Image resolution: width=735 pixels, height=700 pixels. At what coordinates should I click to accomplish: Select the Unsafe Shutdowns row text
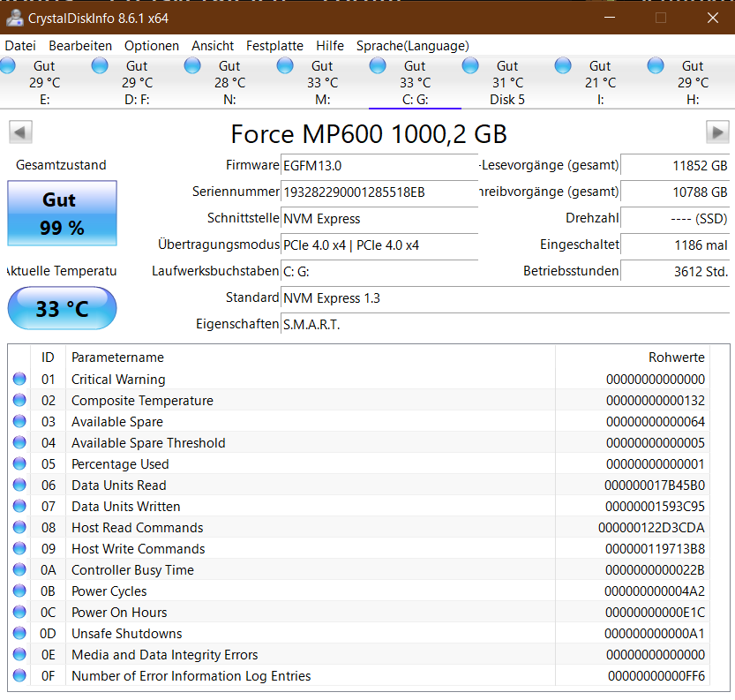[x=126, y=634]
